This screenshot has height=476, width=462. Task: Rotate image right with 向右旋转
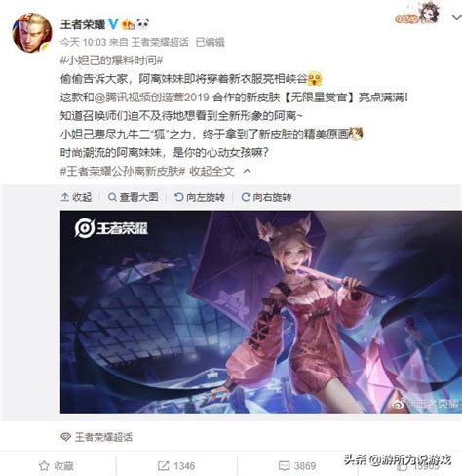coord(266,197)
